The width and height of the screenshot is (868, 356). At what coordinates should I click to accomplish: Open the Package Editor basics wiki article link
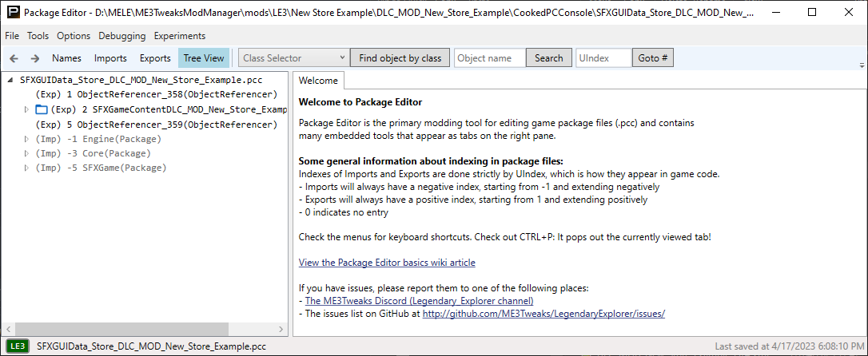(x=387, y=263)
